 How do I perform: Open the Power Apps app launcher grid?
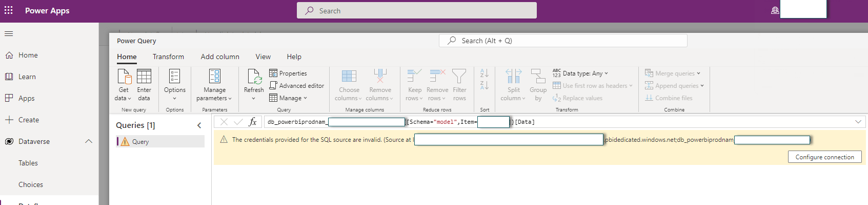pos(9,10)
